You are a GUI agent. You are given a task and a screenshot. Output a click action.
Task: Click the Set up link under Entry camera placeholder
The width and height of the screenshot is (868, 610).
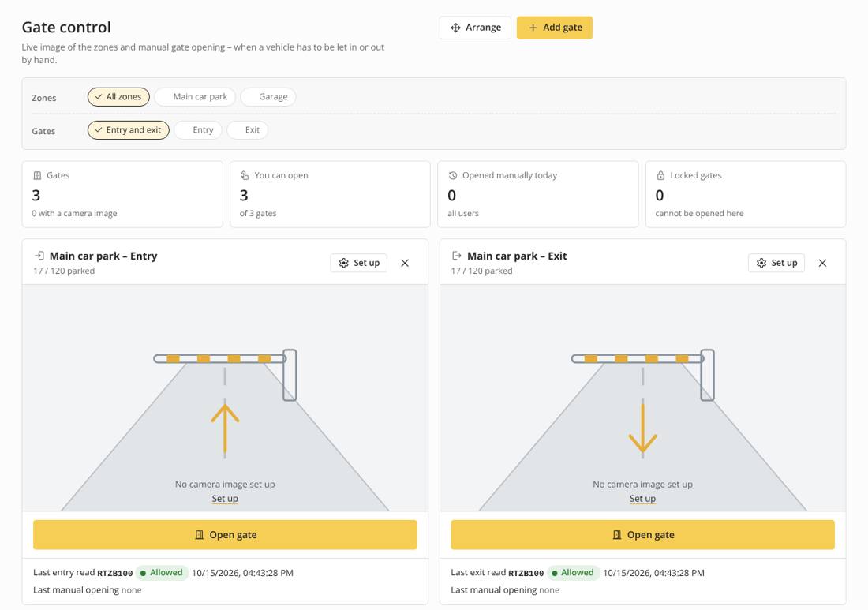(225, 499)
